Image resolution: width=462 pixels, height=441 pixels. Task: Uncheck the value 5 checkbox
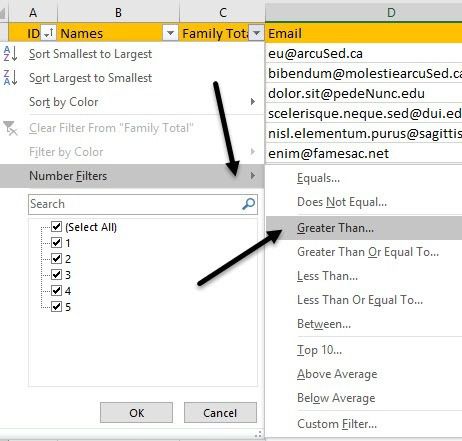(56, 306)
